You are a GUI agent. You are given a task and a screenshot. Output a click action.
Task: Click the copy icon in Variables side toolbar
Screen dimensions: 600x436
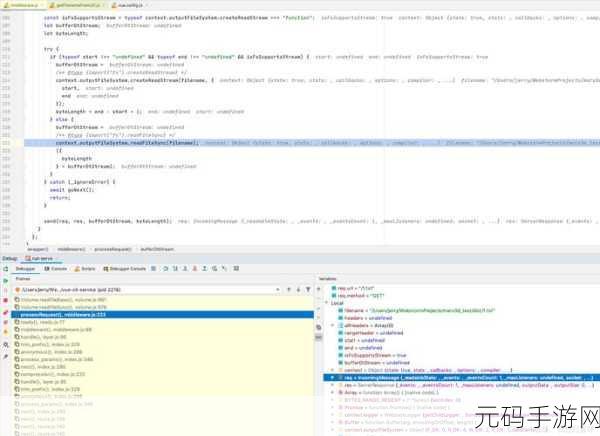(x=319, y=328)
